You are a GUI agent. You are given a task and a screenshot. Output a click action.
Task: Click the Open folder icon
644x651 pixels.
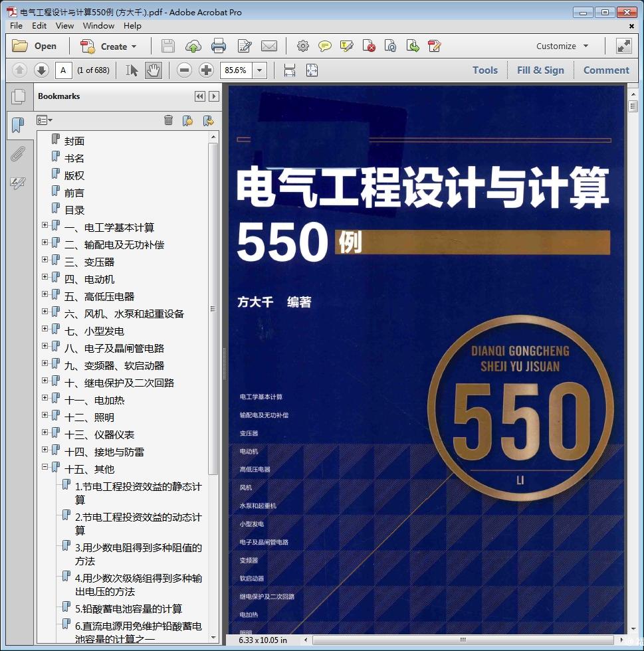[19, 46]
